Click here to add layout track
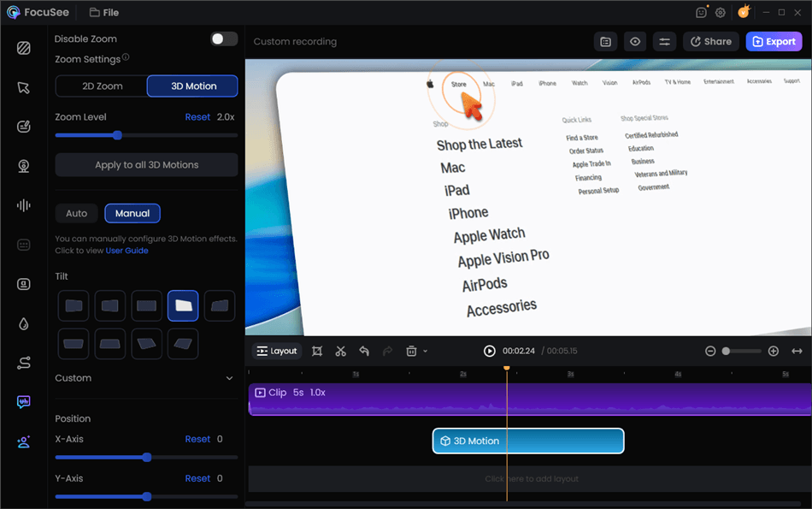The image size is (812, 509). pos(530,478)
